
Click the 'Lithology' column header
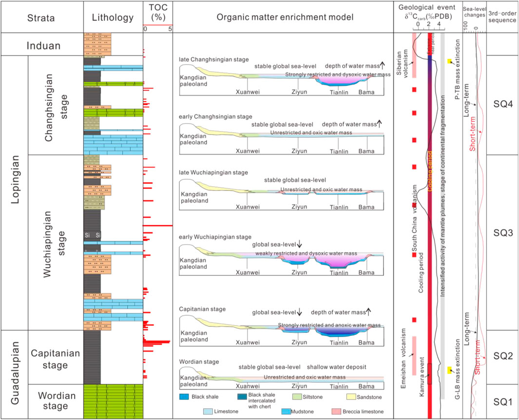tap(113, 18)
